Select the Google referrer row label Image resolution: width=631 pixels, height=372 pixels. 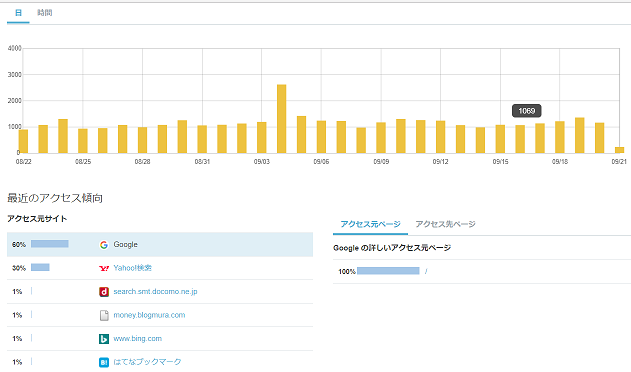coord(126,244)
